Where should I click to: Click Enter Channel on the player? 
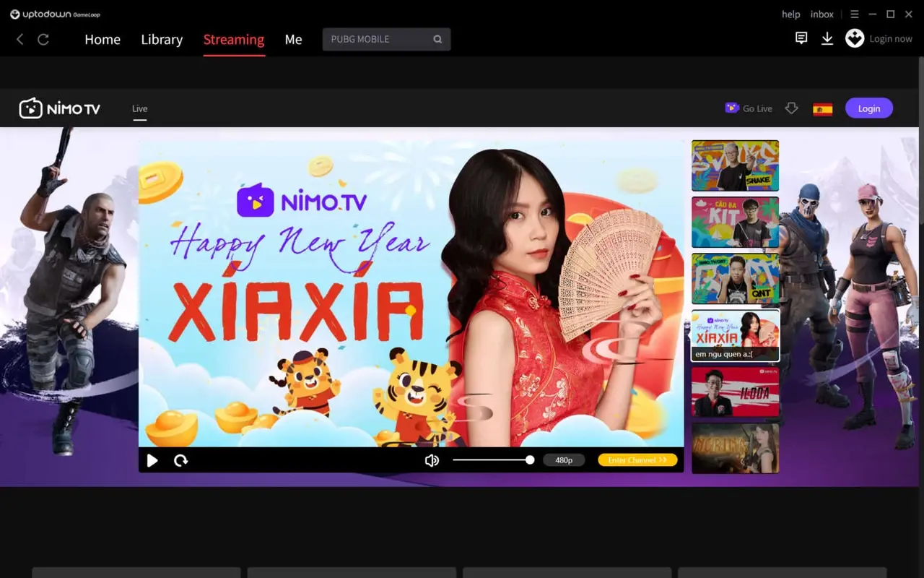tap(637, 460)
